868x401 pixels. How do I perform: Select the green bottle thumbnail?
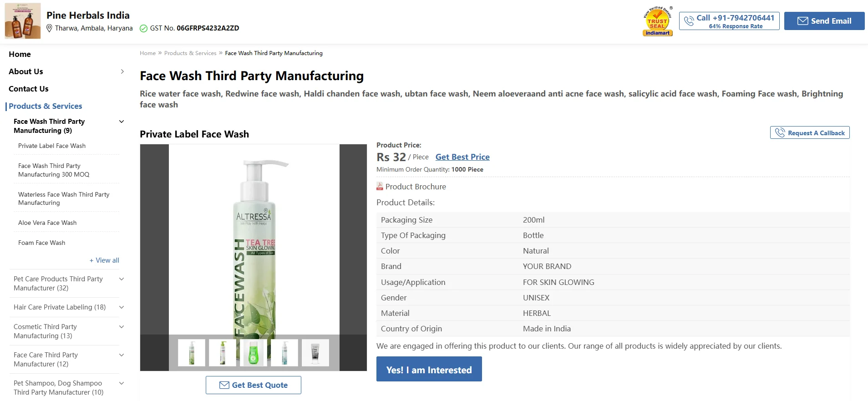254,353
